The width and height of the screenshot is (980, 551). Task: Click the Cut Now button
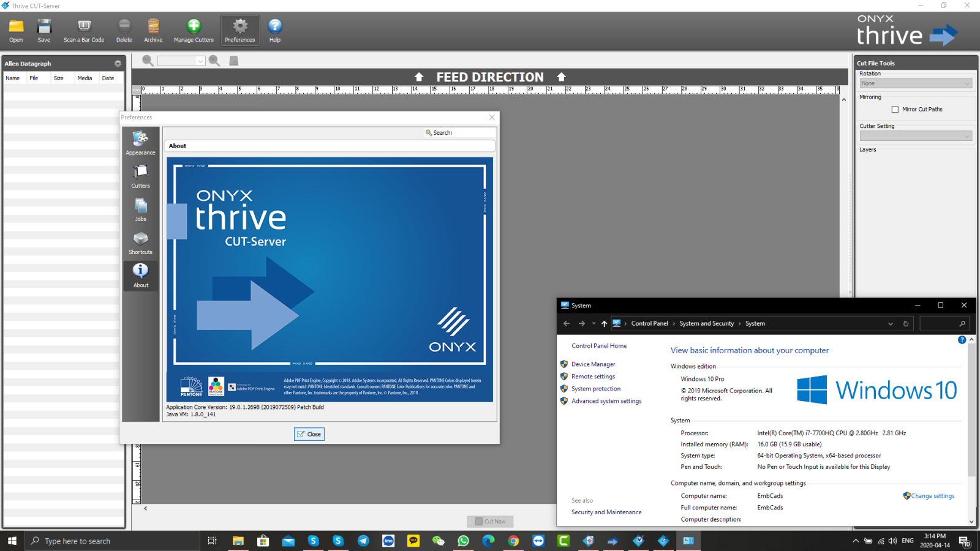point(489,521)
